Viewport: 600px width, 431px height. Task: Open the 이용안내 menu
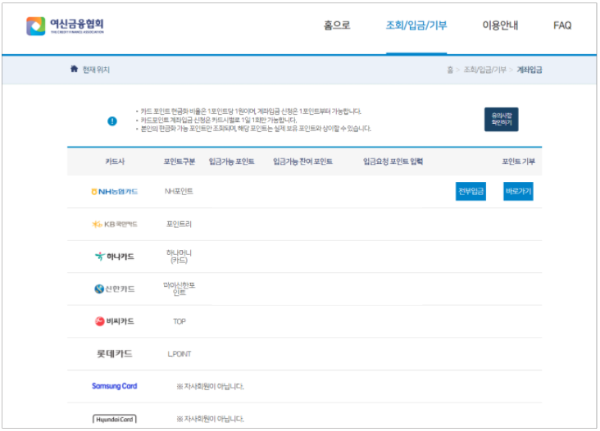tap(500, 25)
